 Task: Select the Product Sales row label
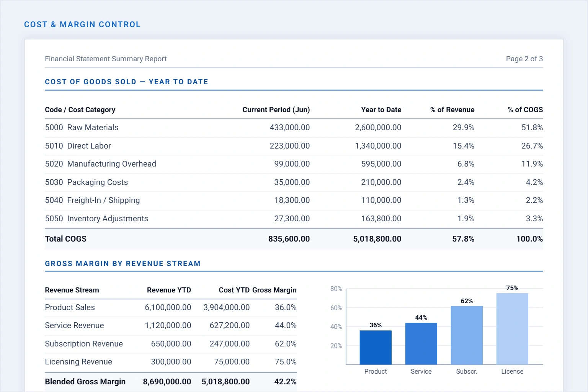pos(70,307)
